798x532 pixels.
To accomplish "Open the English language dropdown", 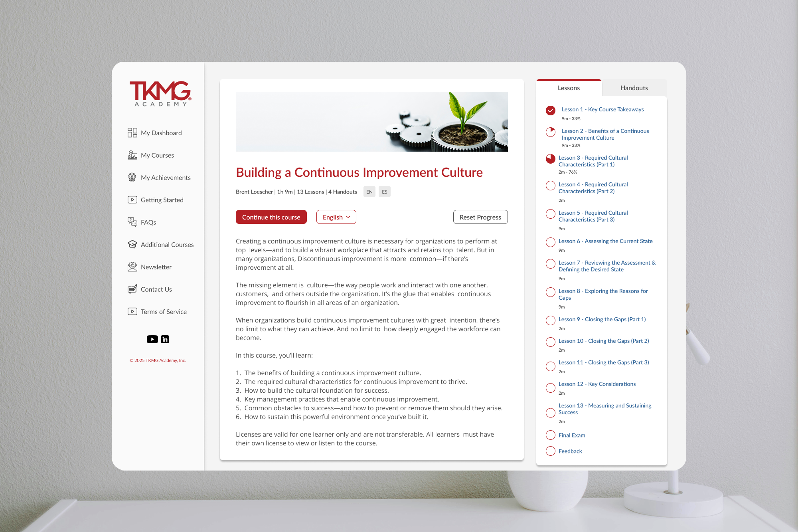I will pyautogui.click(x=336, y=217).
